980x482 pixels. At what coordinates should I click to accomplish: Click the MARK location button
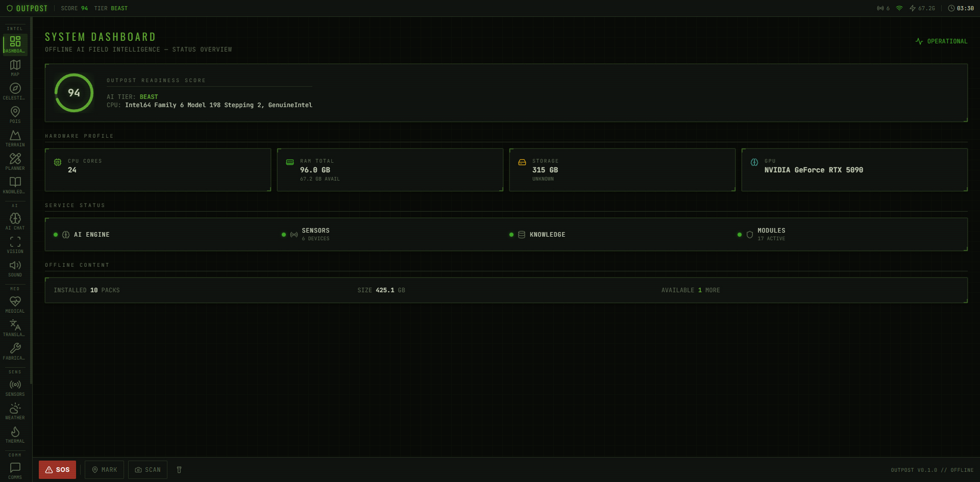(x=104, y=470)
